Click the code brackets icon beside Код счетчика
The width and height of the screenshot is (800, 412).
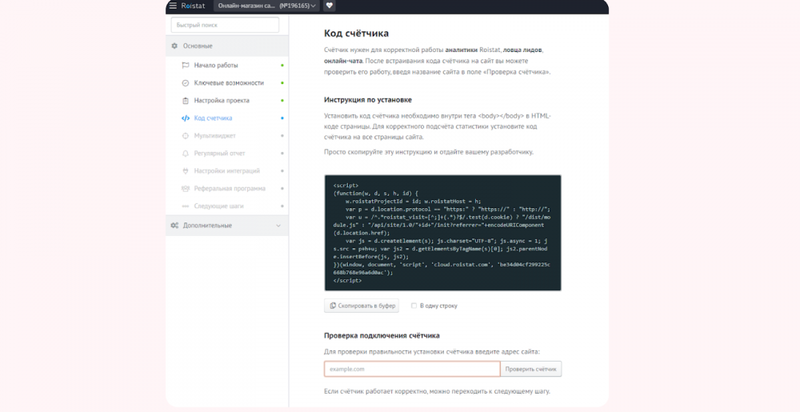[x=185, y=118]
